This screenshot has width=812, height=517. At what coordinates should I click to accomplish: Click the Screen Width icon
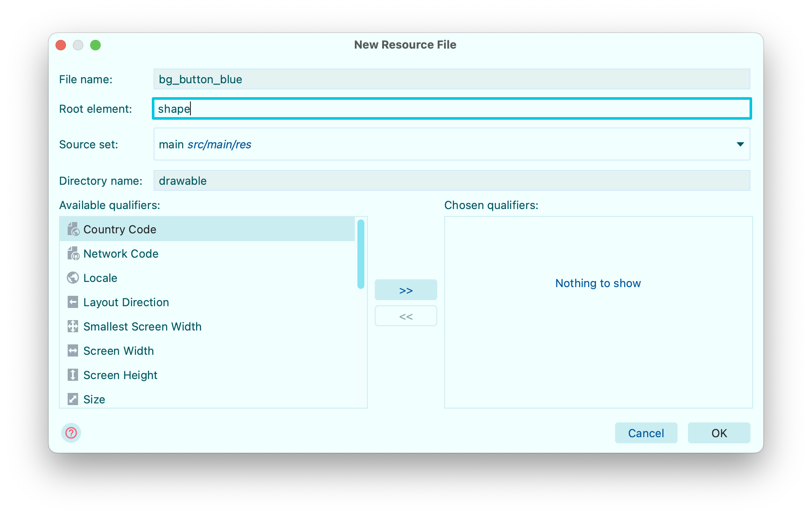click(x=73, y=350)
